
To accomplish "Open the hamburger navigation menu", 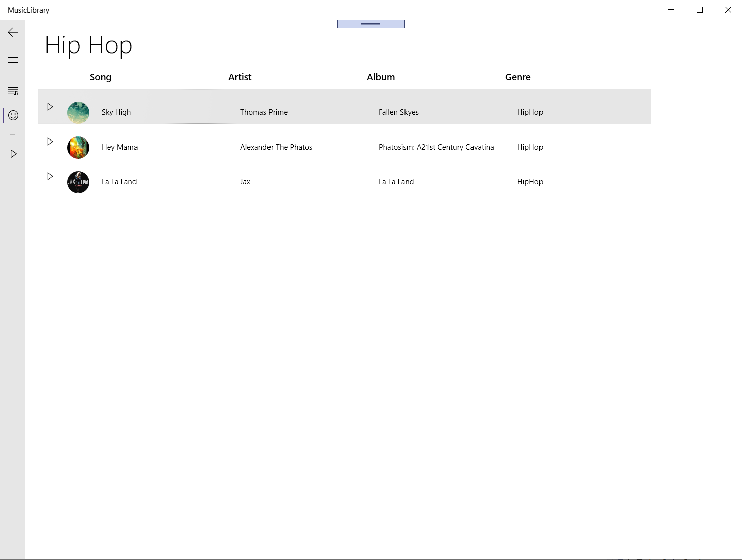I will tap(12, 59).
